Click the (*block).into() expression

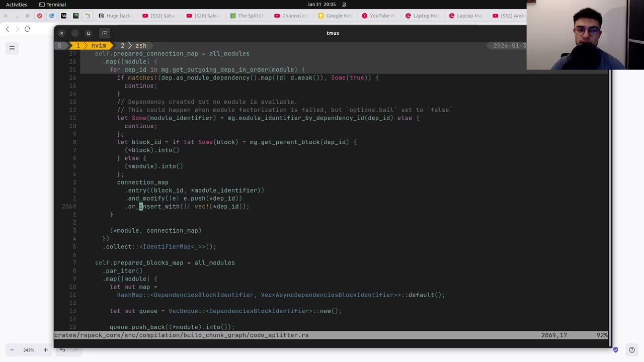coord(152,150)
